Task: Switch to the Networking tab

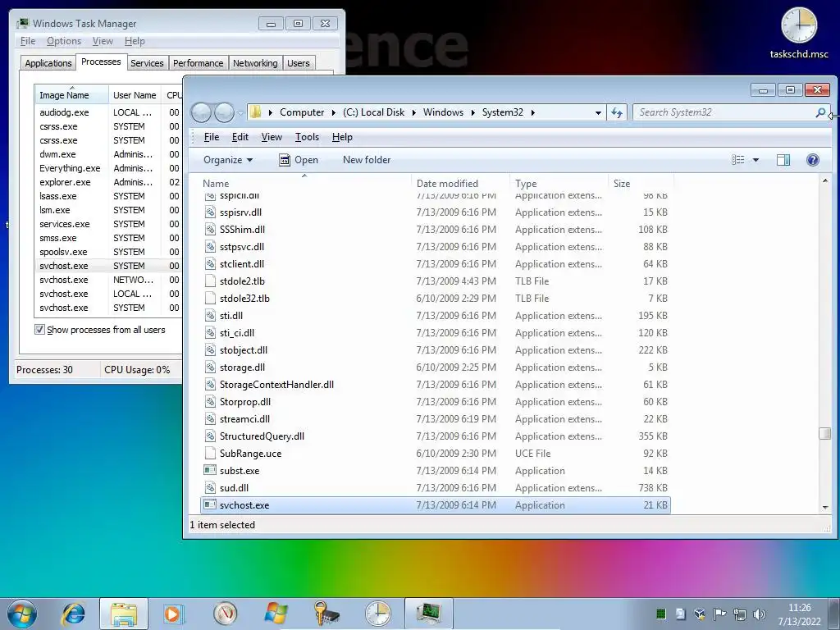Action: click(x=255, y=63)
